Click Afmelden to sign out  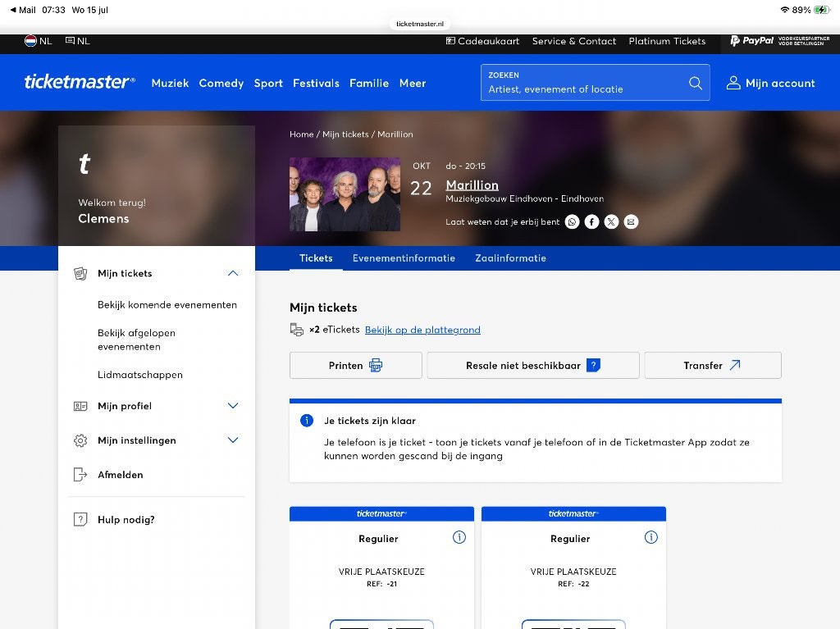(x=120, y=475)
